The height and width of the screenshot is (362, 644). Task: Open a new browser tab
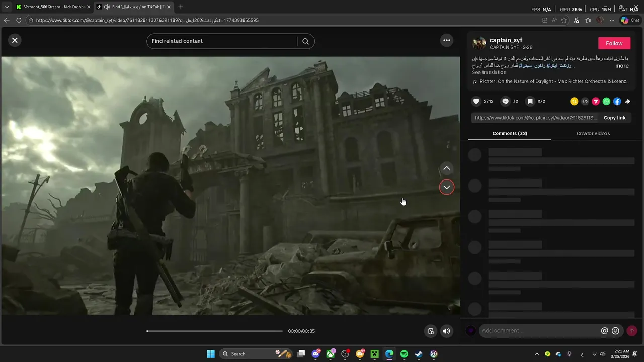[181, 7]
